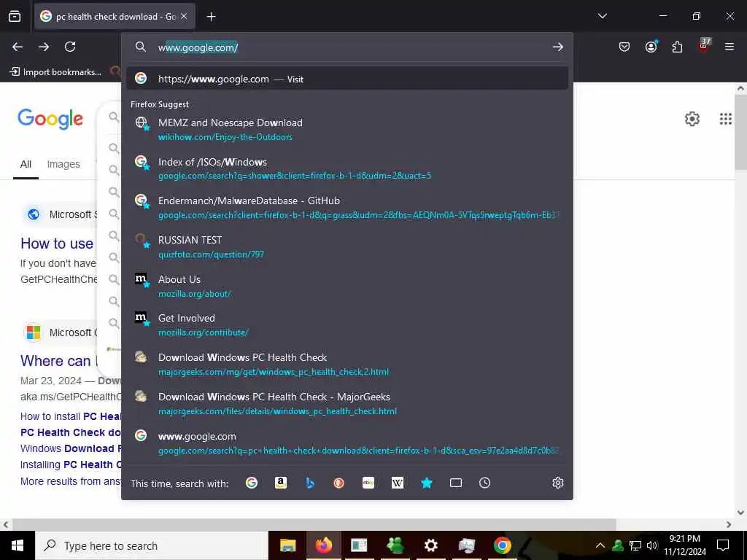Image resolution: width=747 pixels, height=560 pixels.
Task: Search this time with eBay icon
Action: (368, 483)
